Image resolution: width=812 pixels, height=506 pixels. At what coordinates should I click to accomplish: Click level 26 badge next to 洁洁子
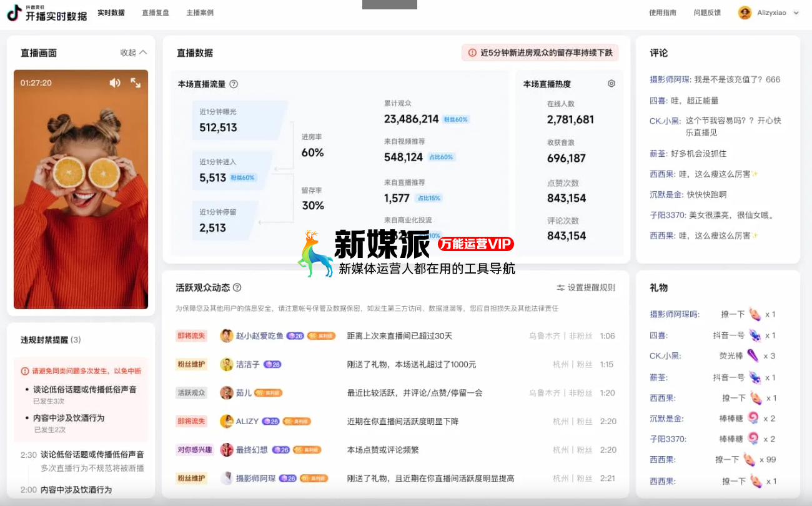click(272, 364)
